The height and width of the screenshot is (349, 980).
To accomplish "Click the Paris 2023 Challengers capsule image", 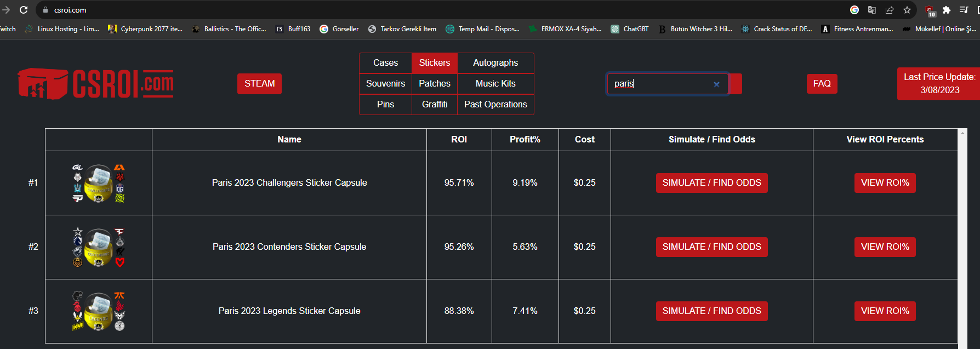I will (x=99, y=183).
